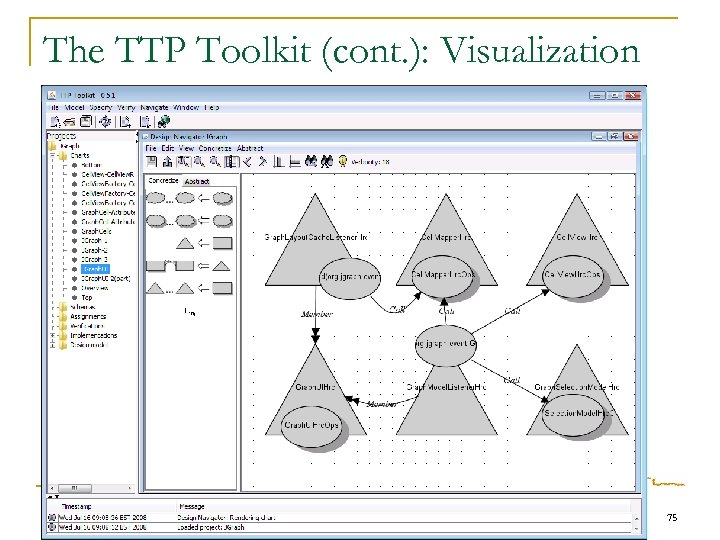This screenshot has height=540, width=720.
Task: Open the Verify menu
Action: click(126, 107)
